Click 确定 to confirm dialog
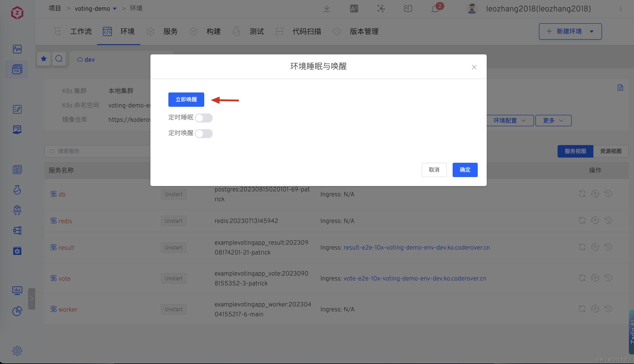 coord(465,170)
